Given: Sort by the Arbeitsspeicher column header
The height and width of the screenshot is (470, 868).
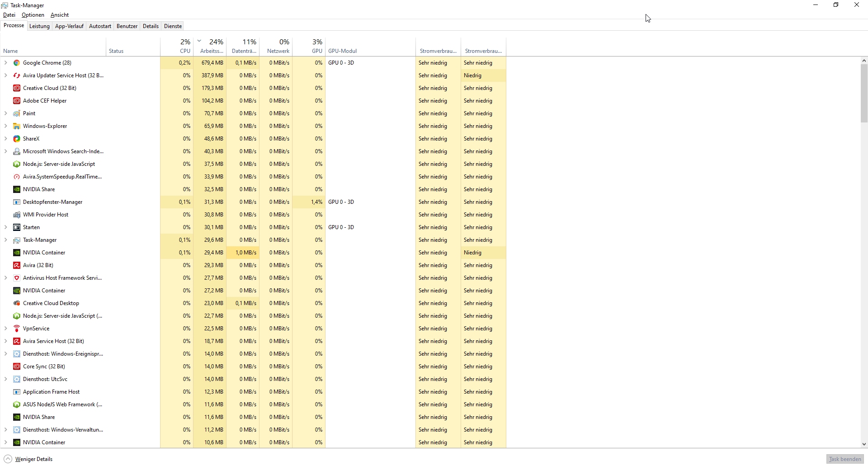Looking at the screenshot, I should tap(210, 47).
